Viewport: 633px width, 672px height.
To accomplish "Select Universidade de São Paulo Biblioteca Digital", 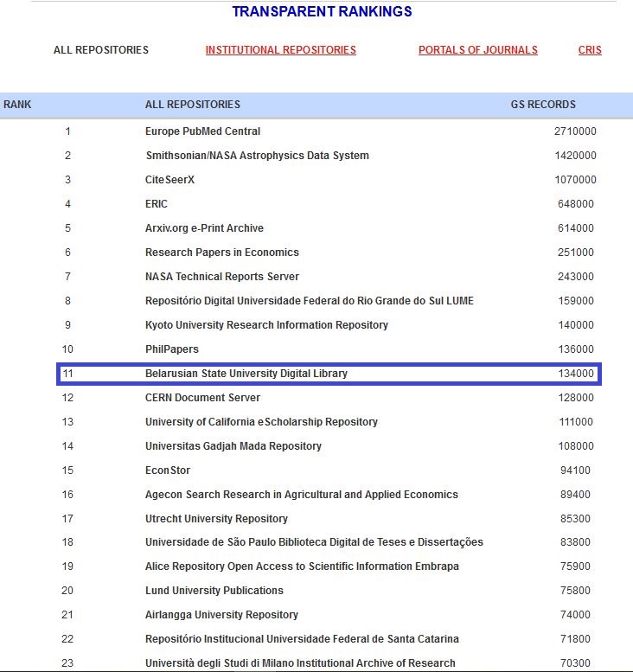I will pos(314,542).
